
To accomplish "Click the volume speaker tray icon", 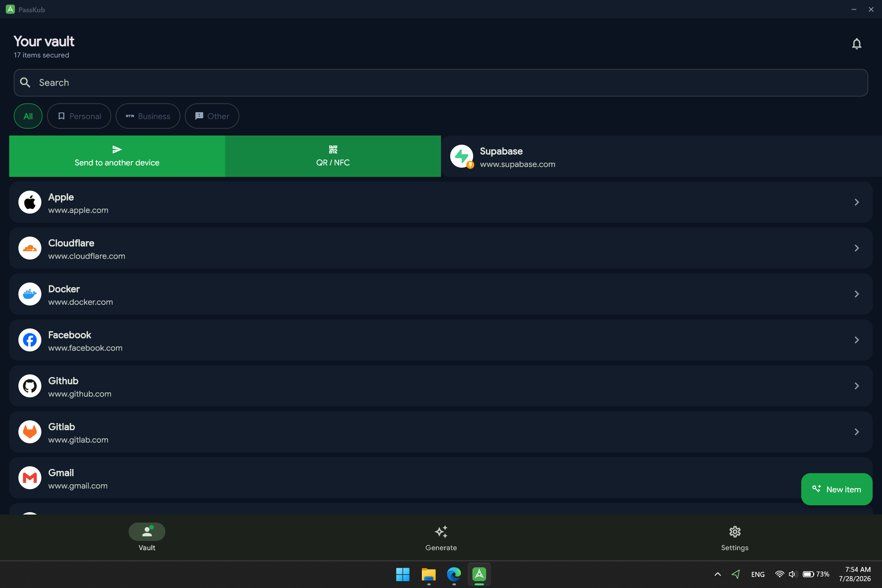I will [x=793, y=574].
